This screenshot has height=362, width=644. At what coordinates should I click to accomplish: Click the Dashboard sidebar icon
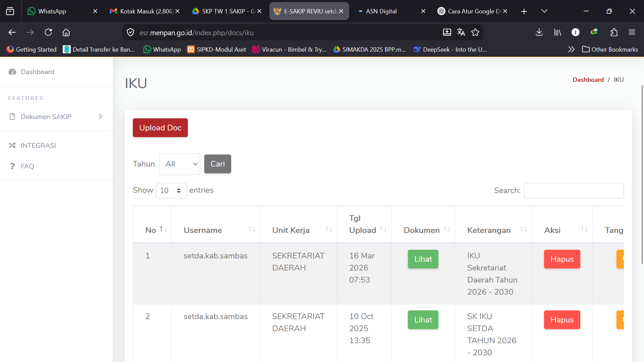(12, 72)
